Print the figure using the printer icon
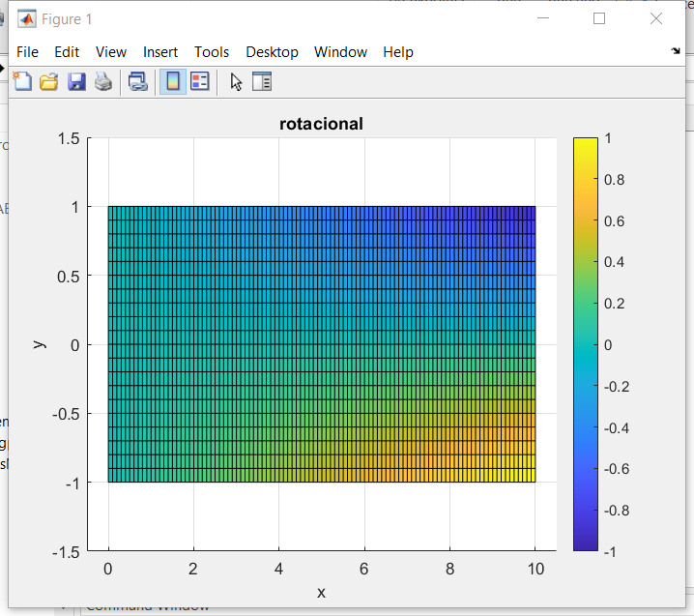The image size is (694, 616). (x=102, y=82)
